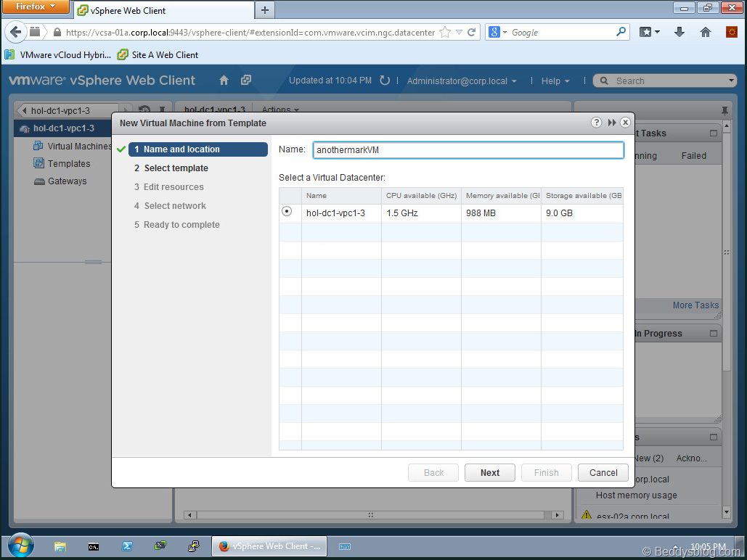Image resolution: width=747 pixels, height=560 pixels.
Task: Click the orange add-on icon in Firefox toolbar
Action: (x=731, y=32)
